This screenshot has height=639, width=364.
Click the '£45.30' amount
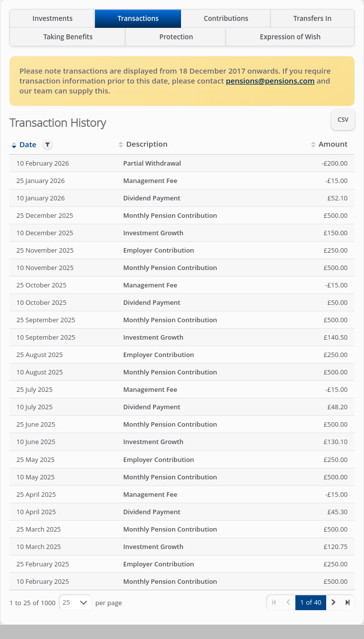pyautogui.click(x=337, y=512)
